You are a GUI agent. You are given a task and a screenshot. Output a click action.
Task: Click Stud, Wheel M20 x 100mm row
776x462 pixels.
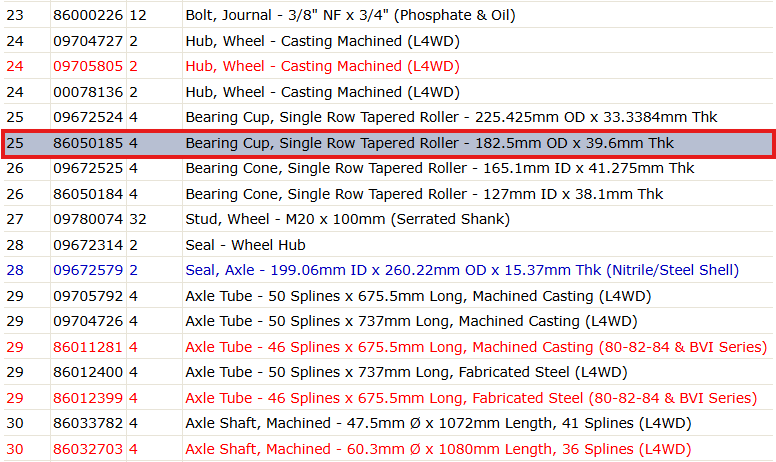tap(388, 219)
